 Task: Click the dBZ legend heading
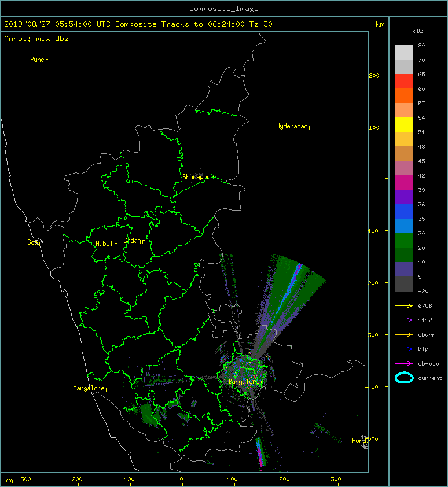coord(418,31)
